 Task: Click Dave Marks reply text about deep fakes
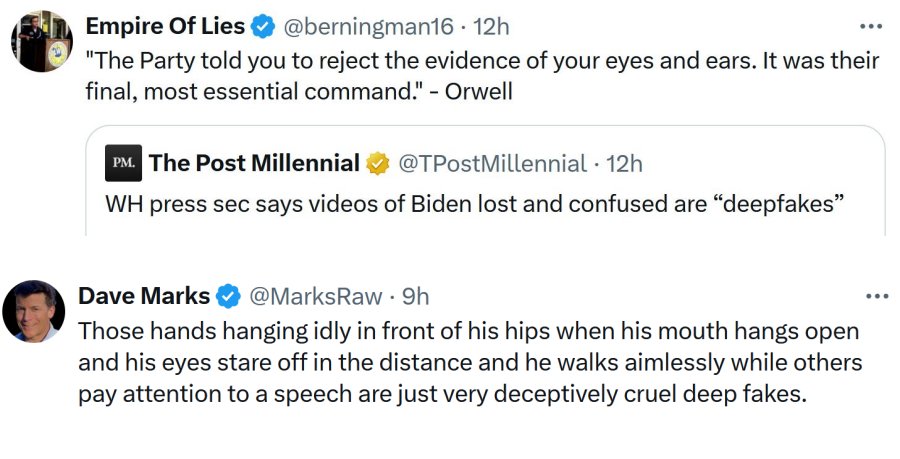(470, 361)
